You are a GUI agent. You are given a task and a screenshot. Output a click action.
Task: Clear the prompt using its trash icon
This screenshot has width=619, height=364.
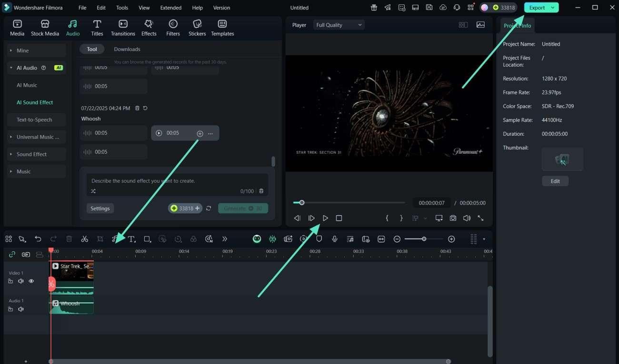(261, 191)
